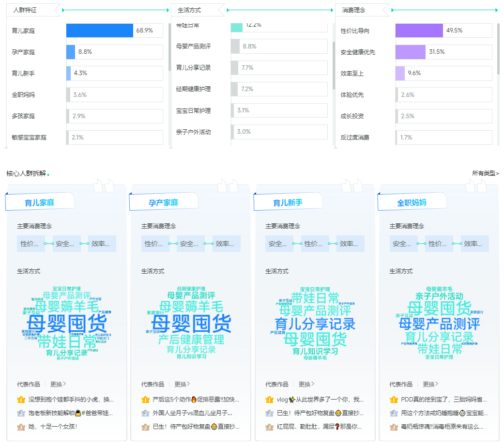Click 产后健康管理 in the 孕产家庭 word cloud
This screenshot has width=504, height=448.
[191, 339]
